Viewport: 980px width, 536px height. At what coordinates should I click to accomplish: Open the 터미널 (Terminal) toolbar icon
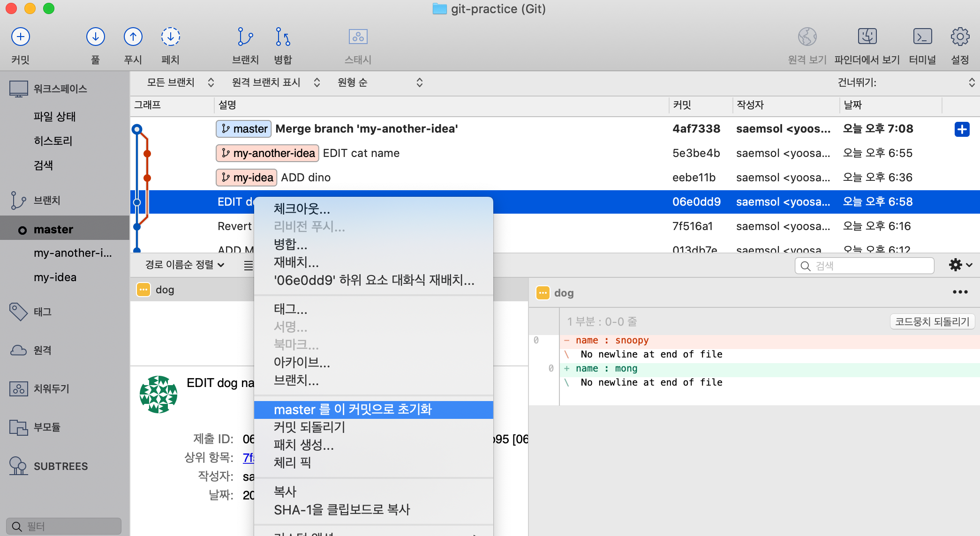922,37
